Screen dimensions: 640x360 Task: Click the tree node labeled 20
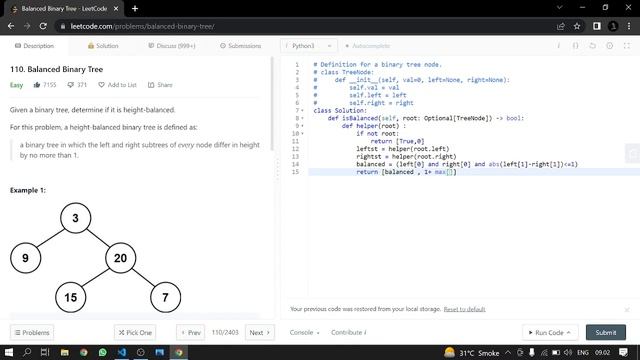pos(120,258)
